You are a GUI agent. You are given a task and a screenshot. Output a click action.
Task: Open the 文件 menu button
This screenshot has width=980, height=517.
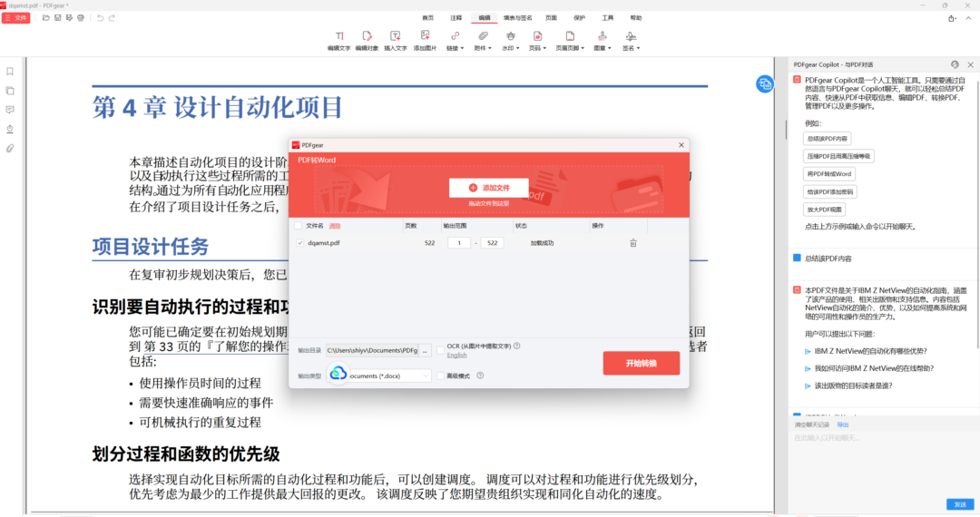pyautogui.click(x=15, y=18)
